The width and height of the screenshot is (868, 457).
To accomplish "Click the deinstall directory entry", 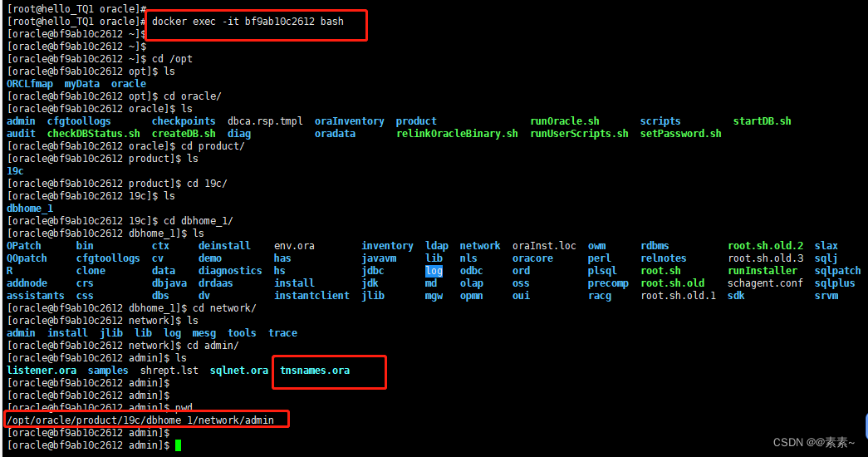I will tap(224, 246).
